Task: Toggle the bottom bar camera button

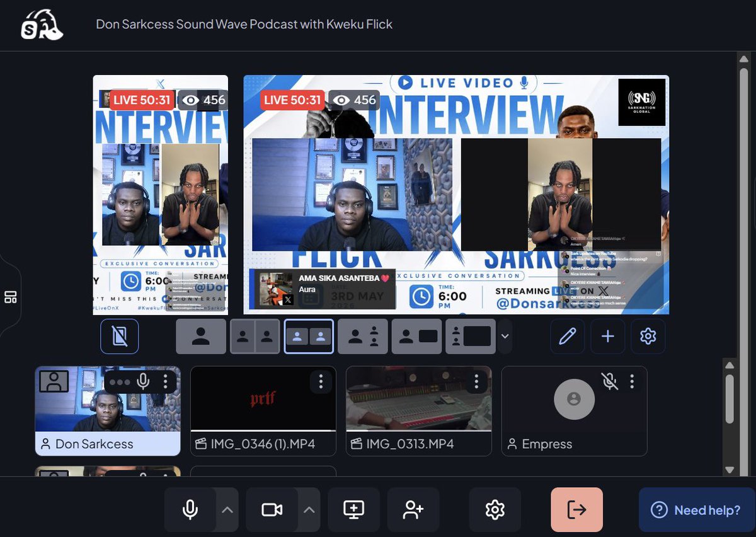Action: tap(272, 509)
